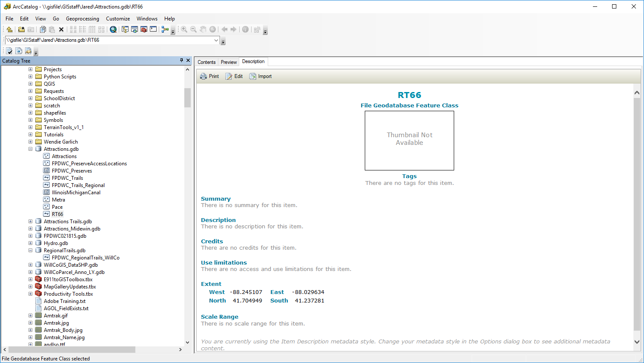This screenshot has width=644, height=363.
Task: Switch to the Preview tab
Action: tap(229, 62)
